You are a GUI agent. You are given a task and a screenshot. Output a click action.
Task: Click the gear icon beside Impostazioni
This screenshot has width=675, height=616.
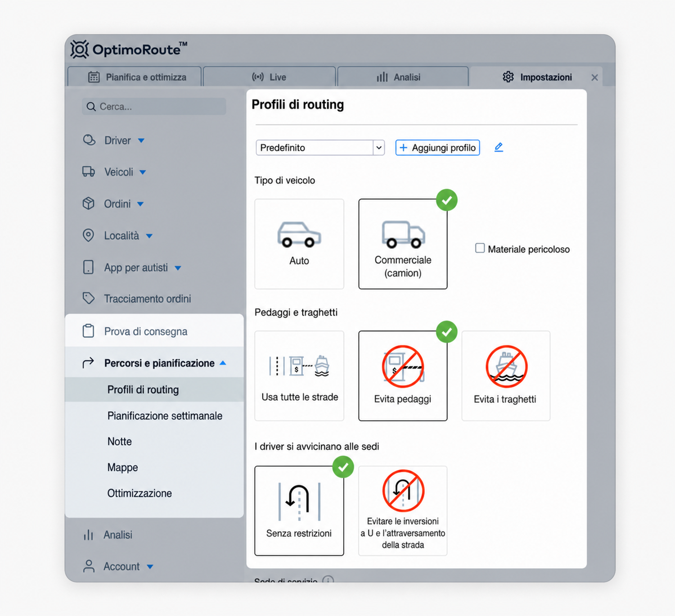coord(508,77)
